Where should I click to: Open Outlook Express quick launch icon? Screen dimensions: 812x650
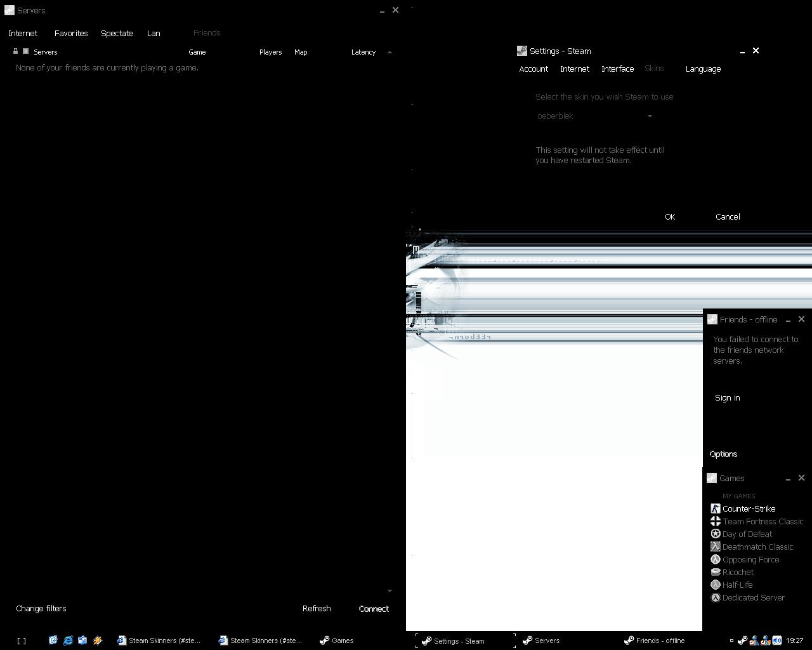coord(82,640)
